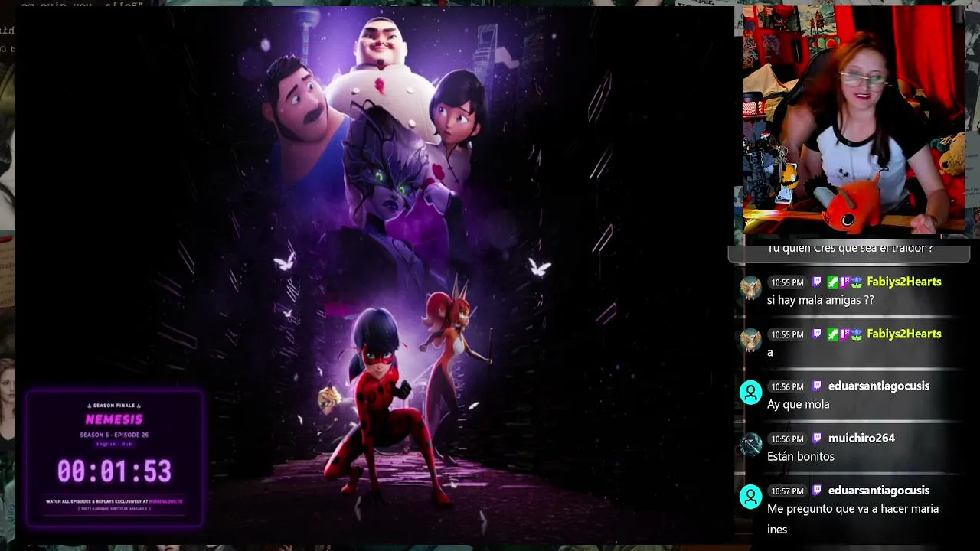
Task: Open Fabiys2Hearts username above the 'a' message
Action: coord(904,334)
